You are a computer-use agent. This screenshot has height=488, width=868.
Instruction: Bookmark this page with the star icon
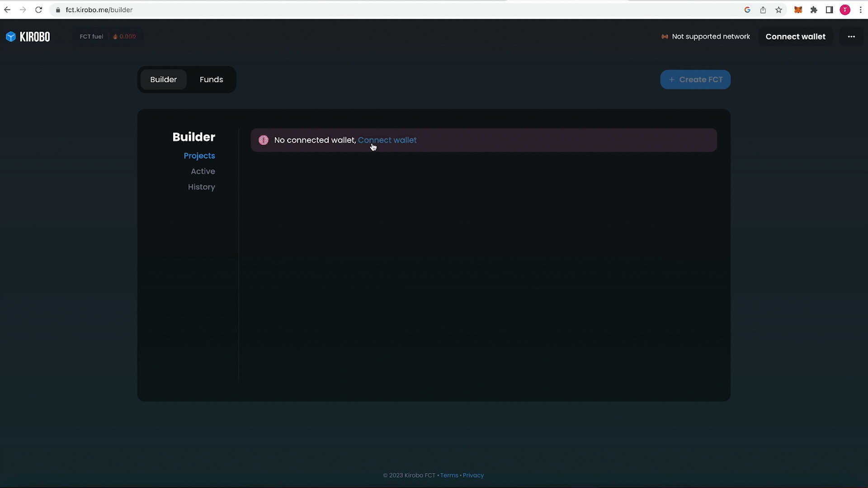tap(778, 10)
